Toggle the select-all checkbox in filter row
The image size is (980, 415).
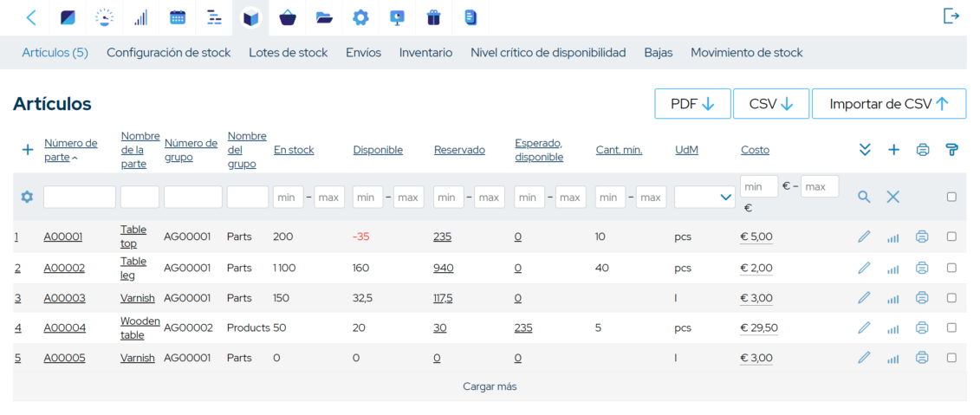click(x=951, y=197)
